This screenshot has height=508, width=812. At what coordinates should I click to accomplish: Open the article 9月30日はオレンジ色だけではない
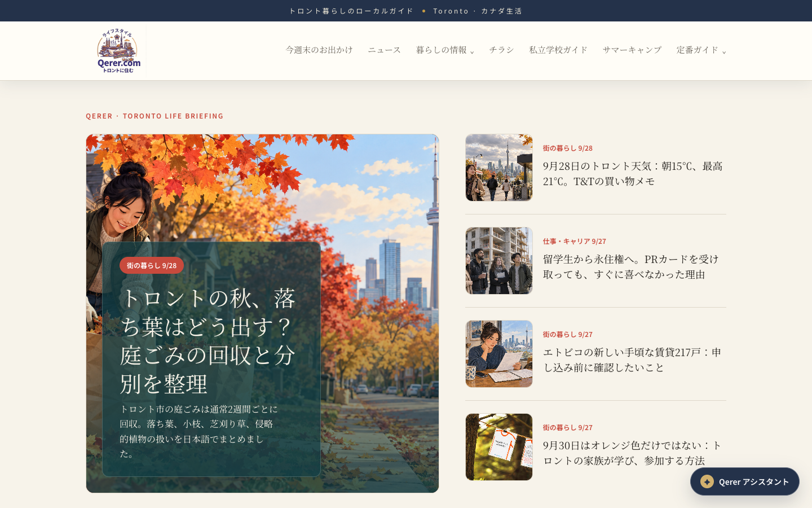click(632, 453)
